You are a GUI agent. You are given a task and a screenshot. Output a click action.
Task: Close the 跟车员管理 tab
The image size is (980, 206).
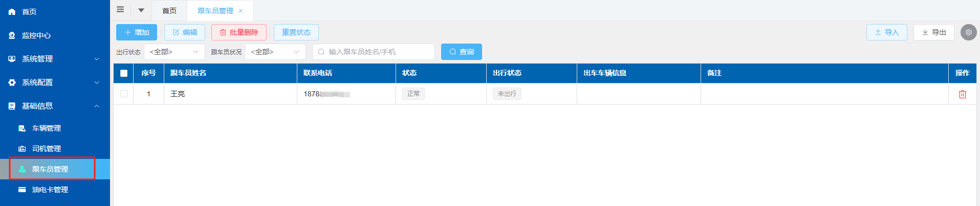pos(241,11)
